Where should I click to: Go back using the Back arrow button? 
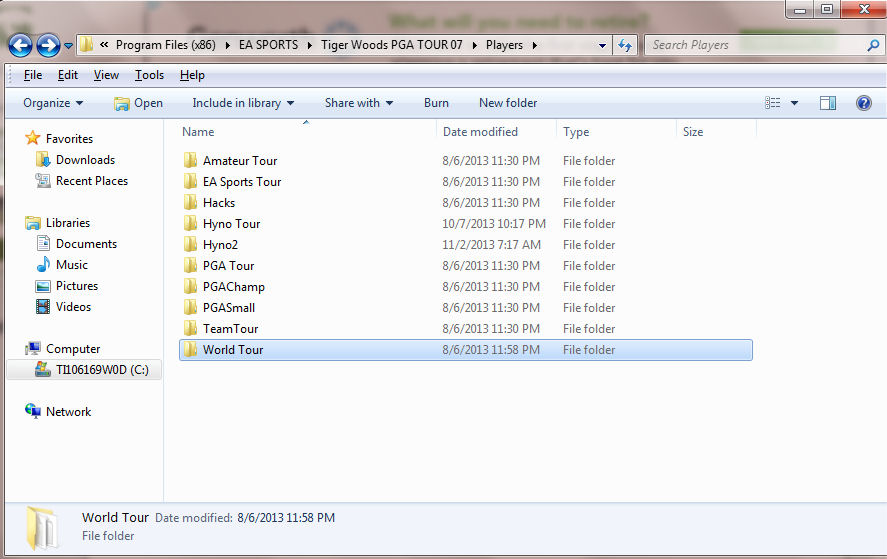pyautogui.click(x=20, y=45)
